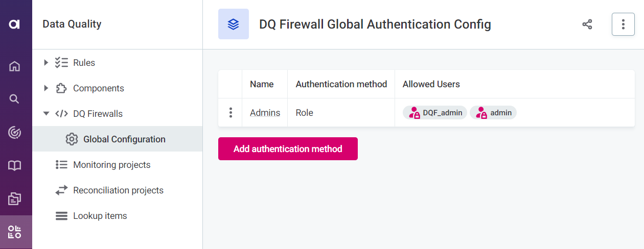Open the target radar icon in sidebar
The width and height of the screenshot is (644, 249).
click(15, 133)
